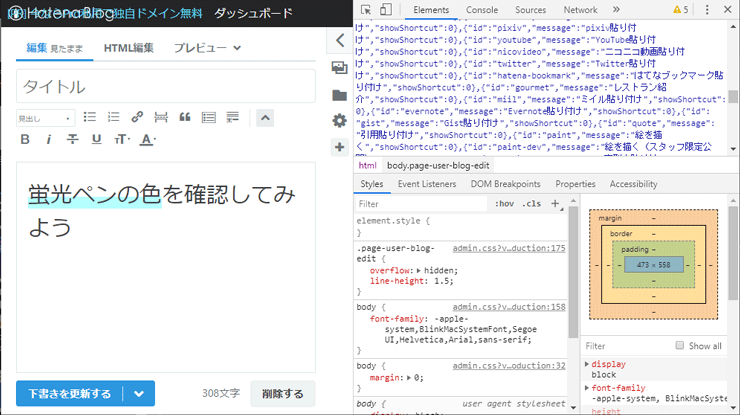Switch to the 編集 見たまま tab
The height and width of the screenshot is (415, 740).
click(54, 48)
